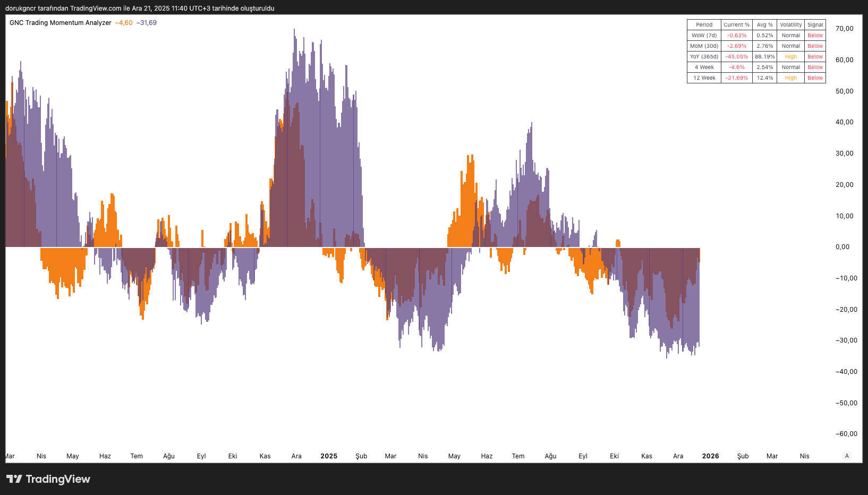Click the 12 Week row label
The image size is (868, 495).
click(x=704, y=78)
